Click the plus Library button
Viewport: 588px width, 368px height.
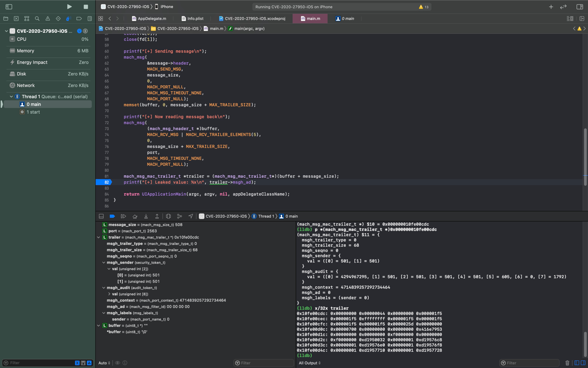[x=551, y=7]
